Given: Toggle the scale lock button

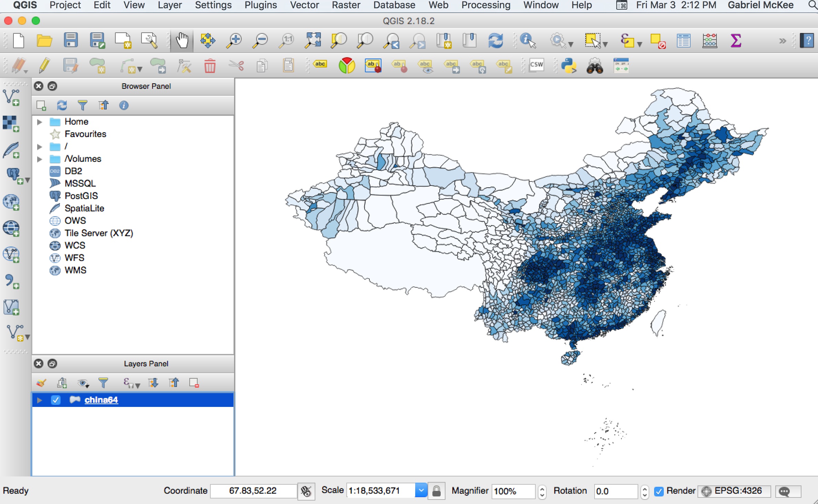Looking at the screenshot, I should [x=436, y=491].
